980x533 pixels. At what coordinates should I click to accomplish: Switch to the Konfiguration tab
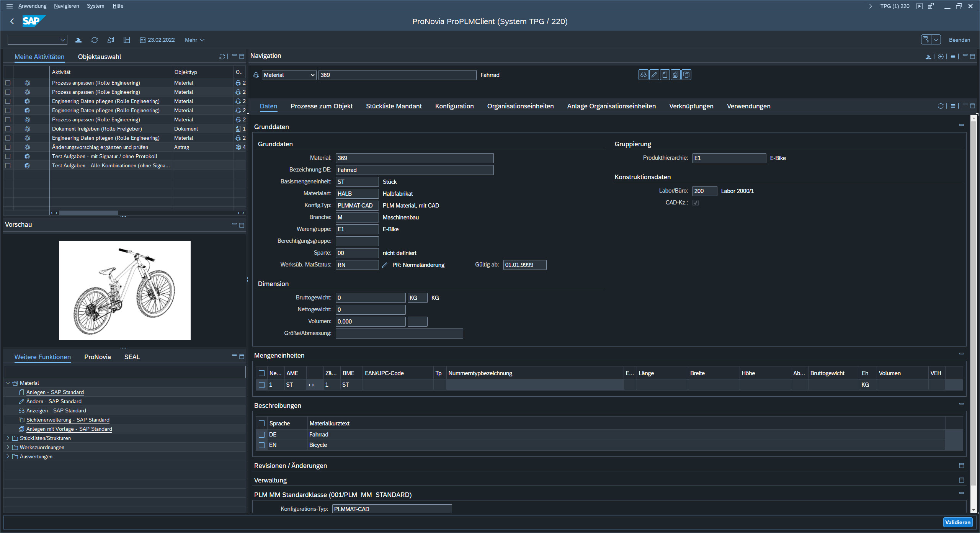[454, 106]
